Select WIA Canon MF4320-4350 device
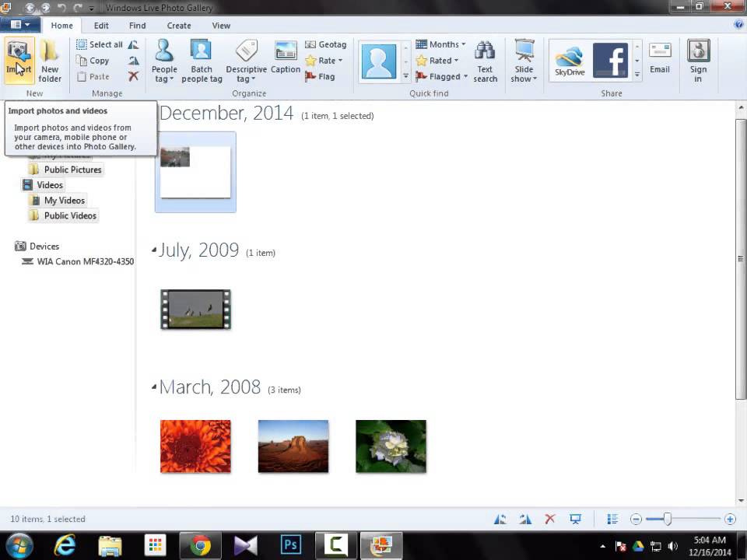The width and height of the screenshot is (747, 560). 78,261
